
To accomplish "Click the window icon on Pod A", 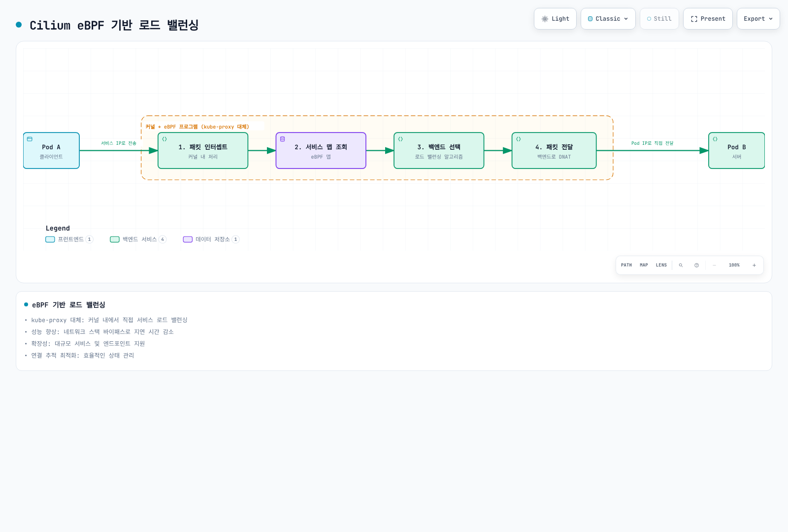I will click(30, 139).
